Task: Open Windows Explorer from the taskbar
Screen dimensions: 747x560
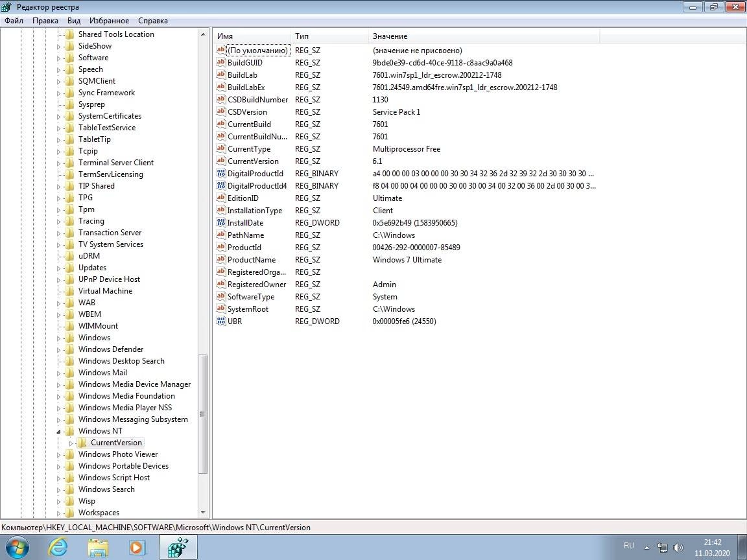Action: pos(98,547)
